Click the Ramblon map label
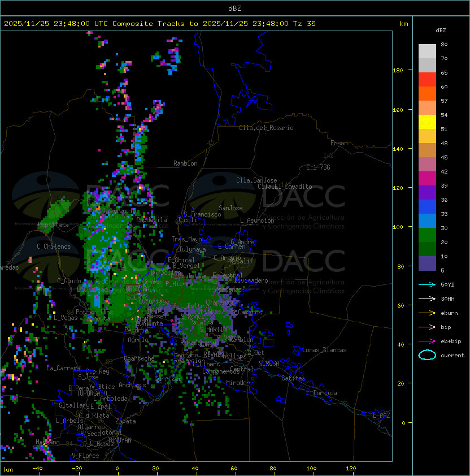This screenshot has width=470, height=476. [x=185, y=163]
